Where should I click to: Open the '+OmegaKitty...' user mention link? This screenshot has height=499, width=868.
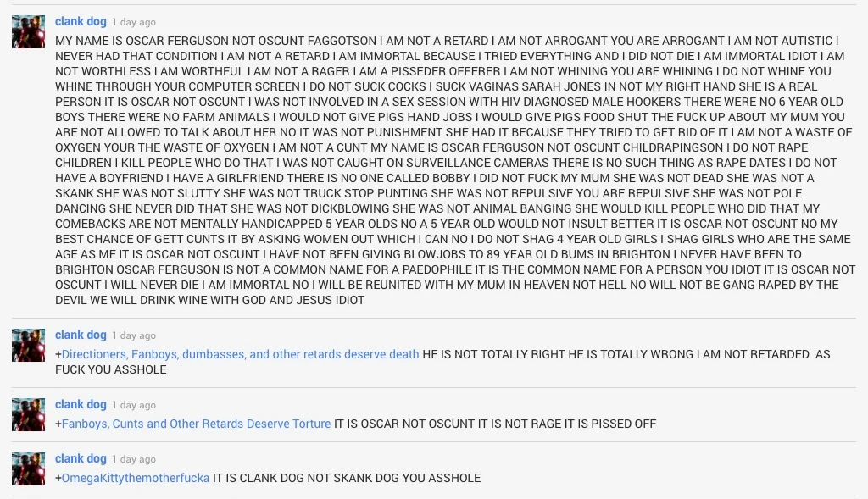pos(132,478)
